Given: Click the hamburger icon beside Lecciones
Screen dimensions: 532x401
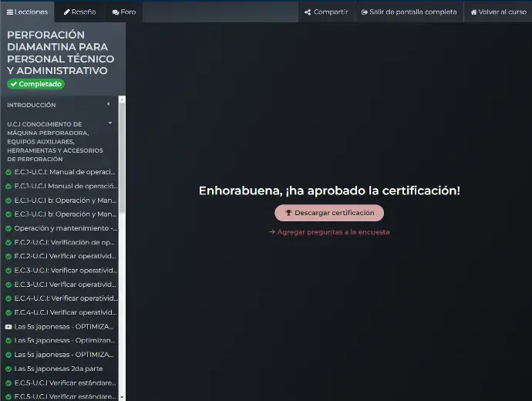Looking at the screenshot, I should point(10,12).
